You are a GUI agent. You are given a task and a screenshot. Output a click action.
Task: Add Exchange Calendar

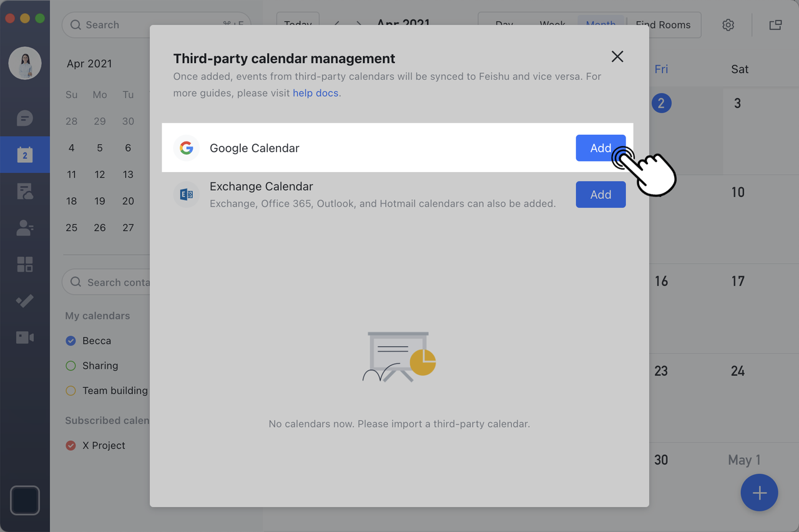click(600, 195)
